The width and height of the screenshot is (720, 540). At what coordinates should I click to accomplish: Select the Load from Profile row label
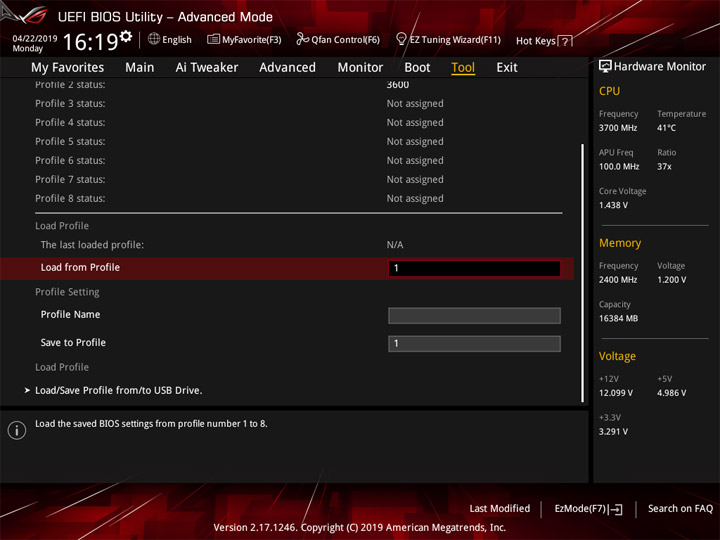click(80, 267)
